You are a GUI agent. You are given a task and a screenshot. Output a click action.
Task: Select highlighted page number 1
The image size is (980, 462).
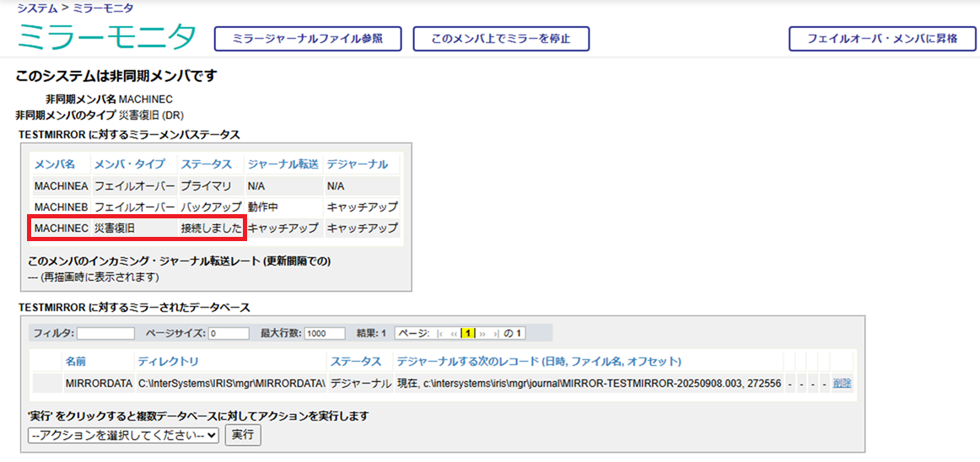(x=468, y=334)
